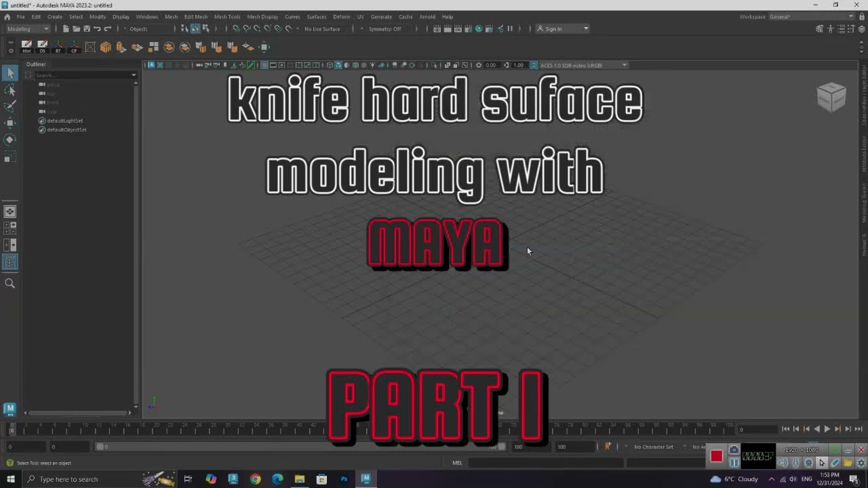Toggle Smooth shade all cube icon
The height and width of the screenshot is (488, 868).
338,65
